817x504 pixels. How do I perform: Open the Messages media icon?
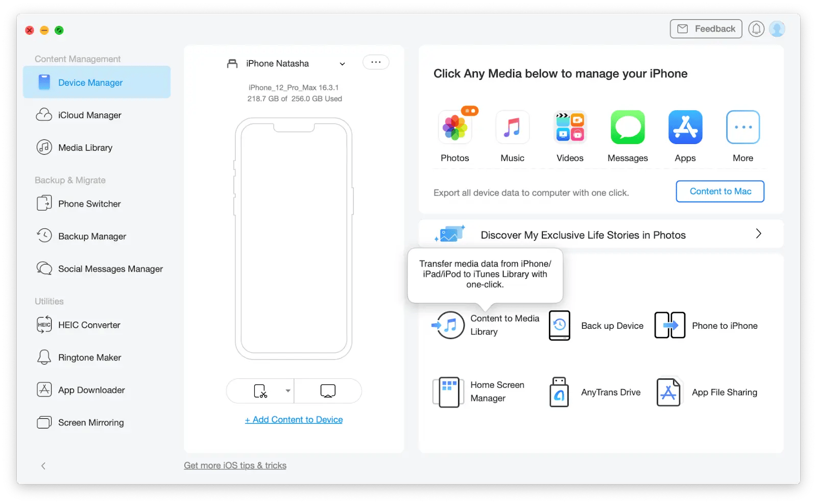(x=628, y=127)
